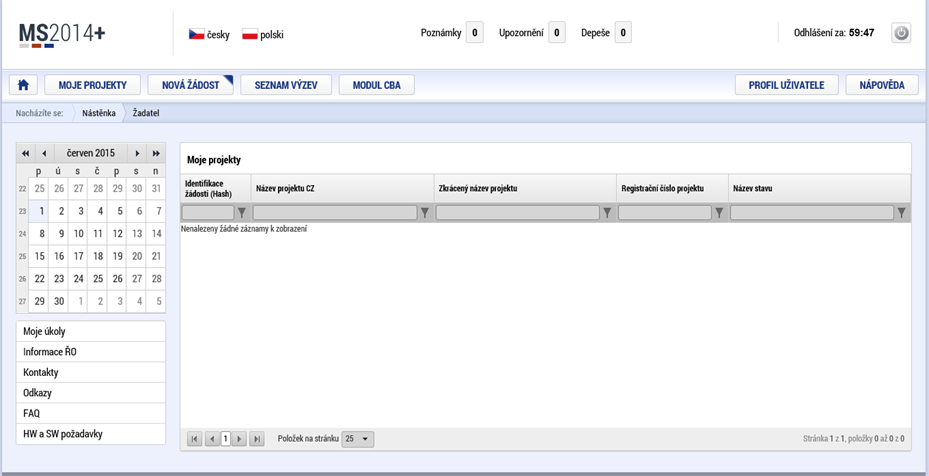This screenshot has height=476, width=929.
Task: Go to the previous table page
Action: click(x=212, y=439)
